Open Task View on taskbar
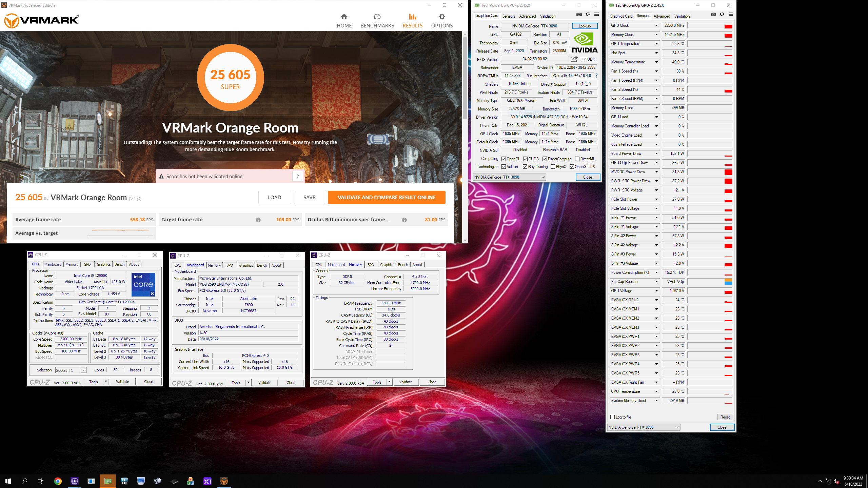The width and height of the screenshot is (868, 488). pos(41,481)
